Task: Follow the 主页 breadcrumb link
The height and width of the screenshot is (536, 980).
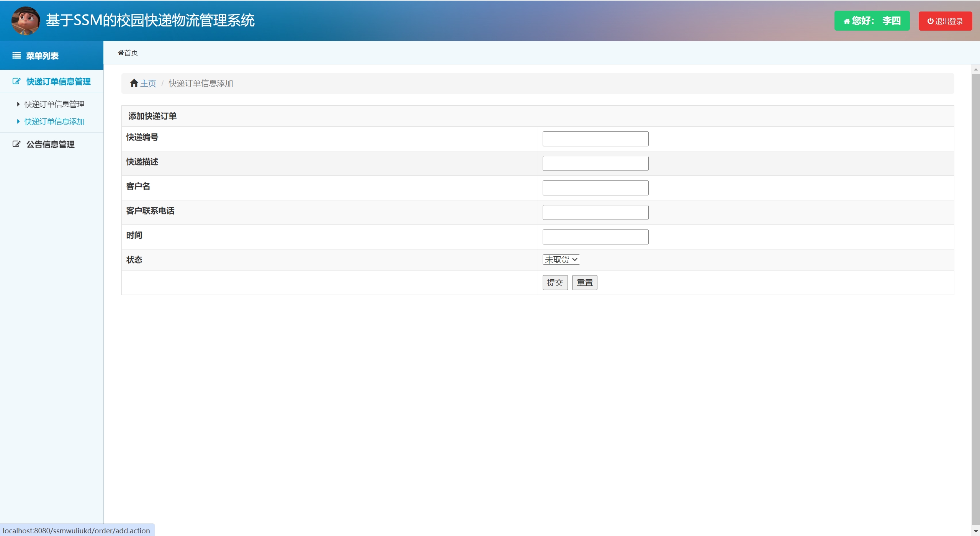Action: point(148,84)
